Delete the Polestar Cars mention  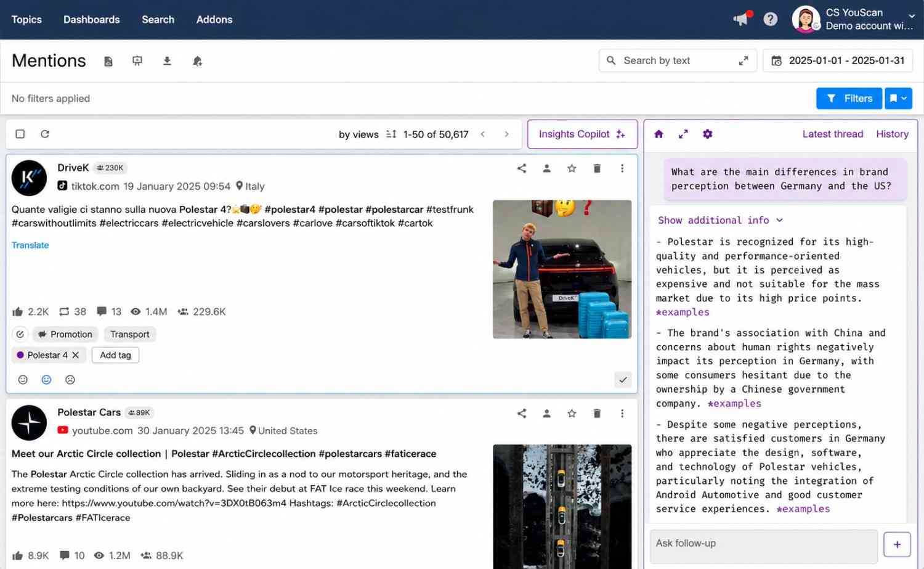597,413
